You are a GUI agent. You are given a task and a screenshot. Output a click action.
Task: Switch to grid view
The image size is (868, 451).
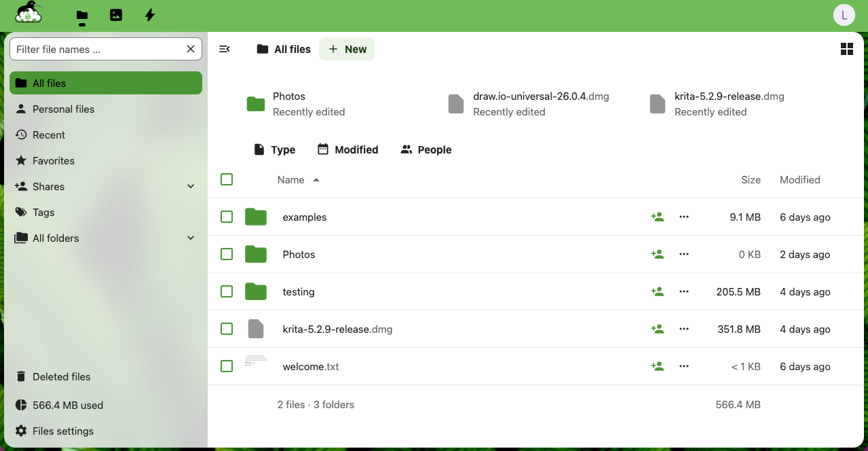846,49
